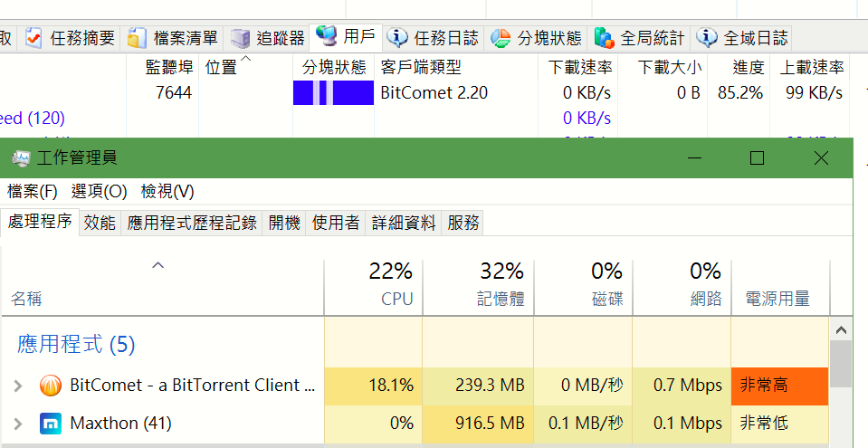The height and width of the screenshot is (448, 868).
Task: Sort processes by 電源用量 column
Action: point(780,288)
